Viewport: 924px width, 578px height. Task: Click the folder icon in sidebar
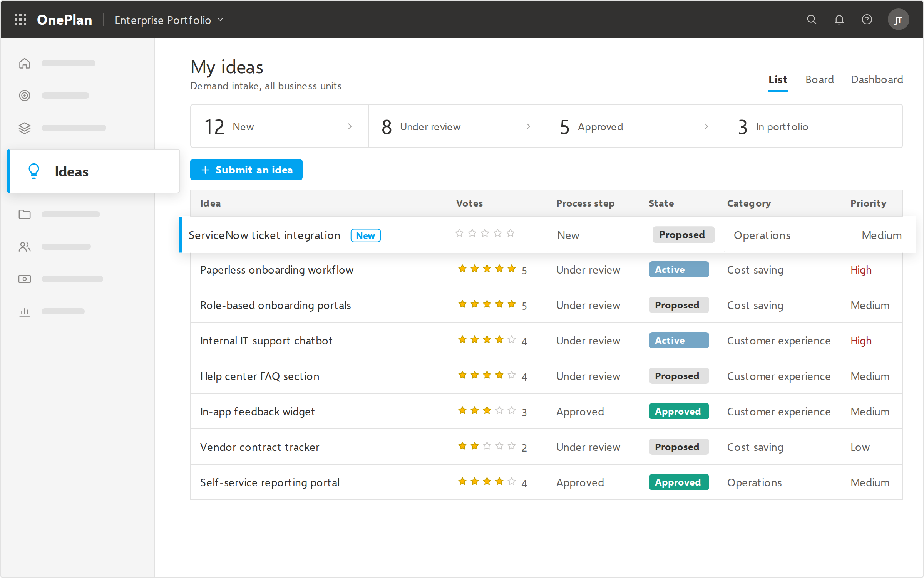point(25,214)
